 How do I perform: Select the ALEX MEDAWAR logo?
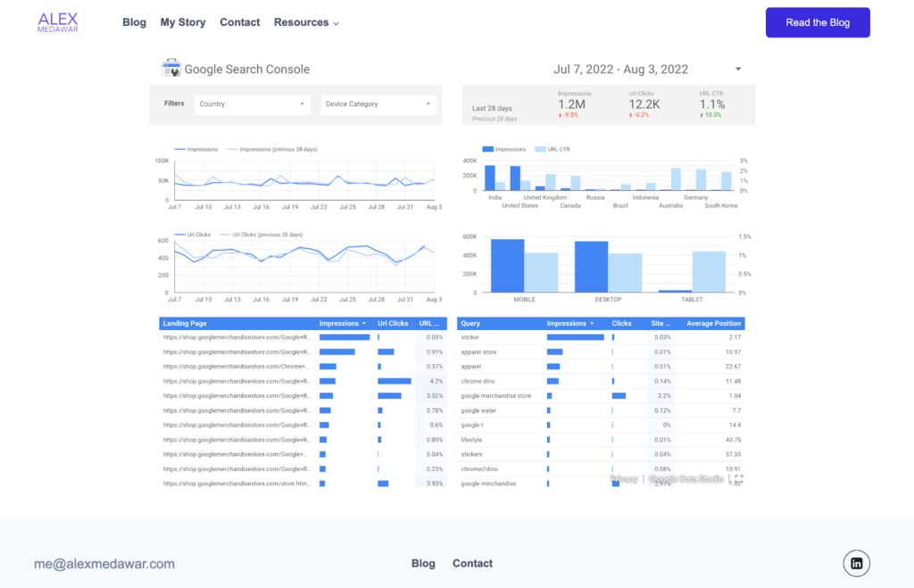pyautogui.click(x=56, y=20)
